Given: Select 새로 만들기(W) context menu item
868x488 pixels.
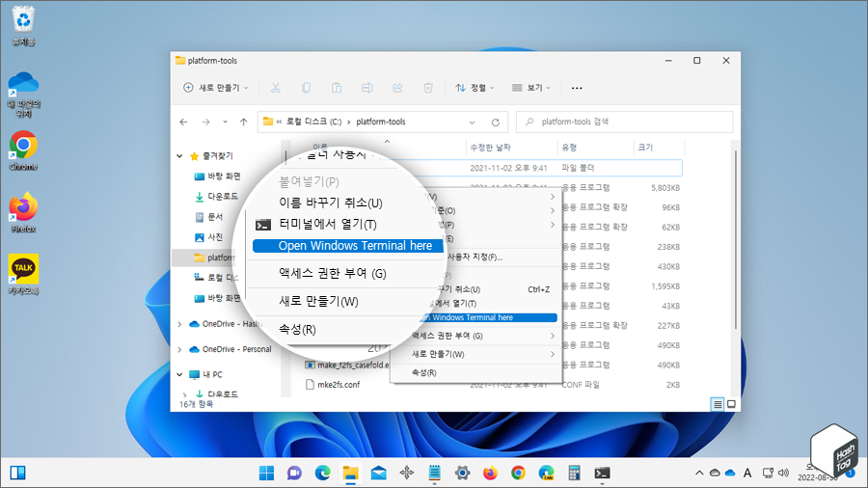Looking at the screenshot, I should coord(476,354).
